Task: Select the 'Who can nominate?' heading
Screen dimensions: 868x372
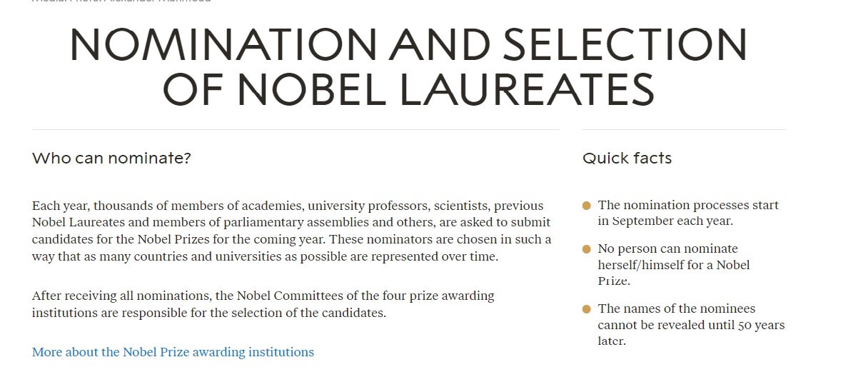Action: coord(111,158)
